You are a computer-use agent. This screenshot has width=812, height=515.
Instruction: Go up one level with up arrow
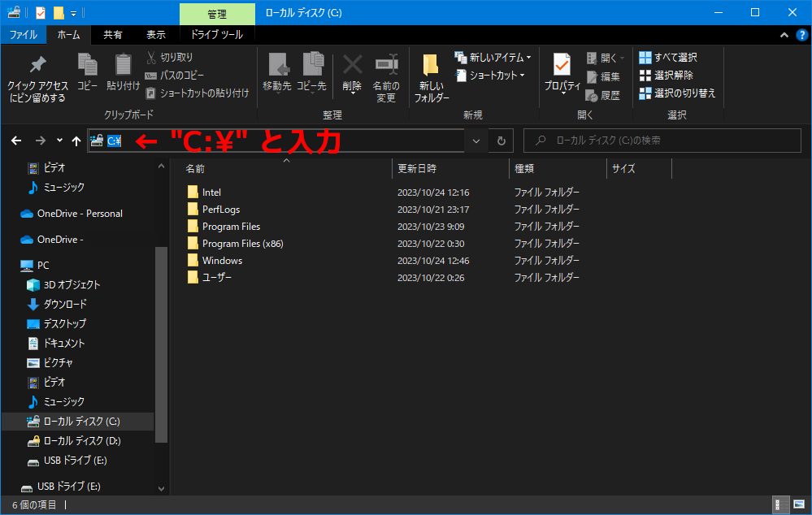76,141
